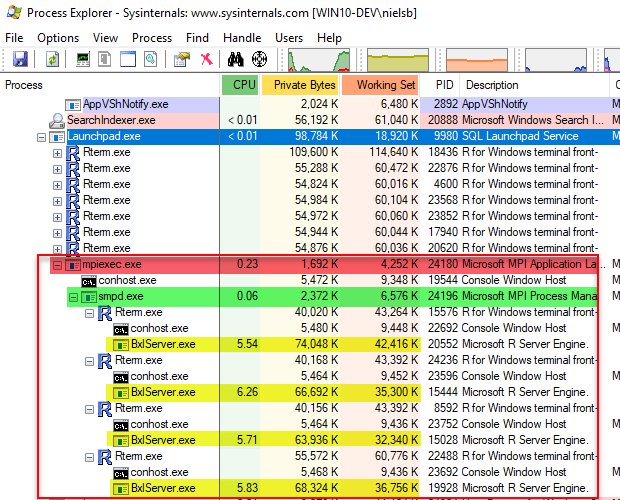Collapse the Rterm.exe node with PID 22488
Viewport: 620px width, 500px height.
(90, 457)
